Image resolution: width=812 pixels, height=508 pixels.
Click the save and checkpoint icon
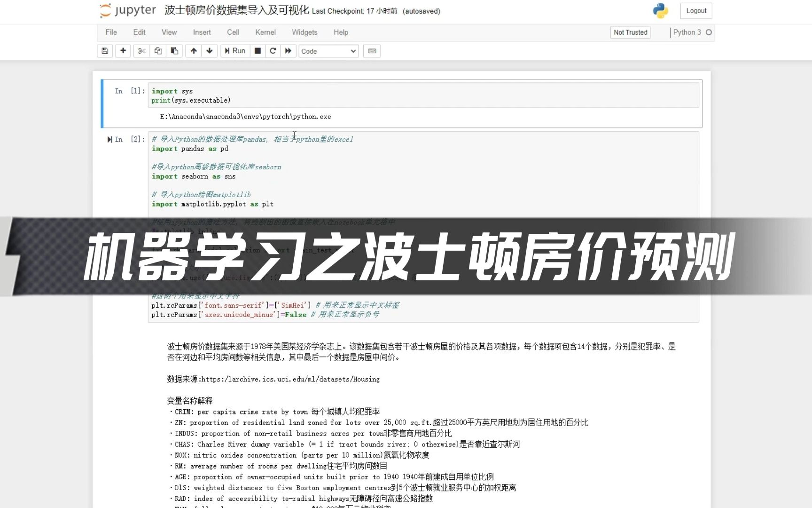click(x=105, y=51)
